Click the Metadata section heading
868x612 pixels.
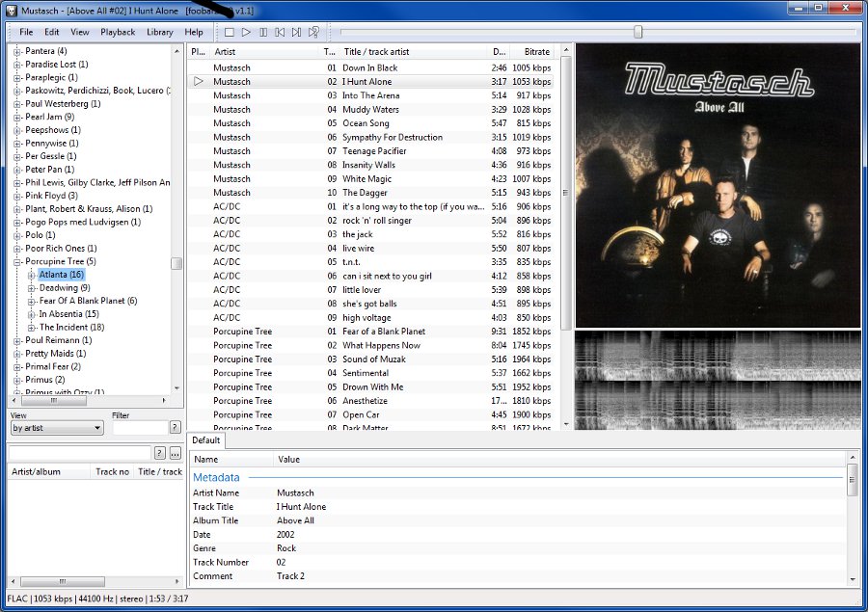click(216, 477)
